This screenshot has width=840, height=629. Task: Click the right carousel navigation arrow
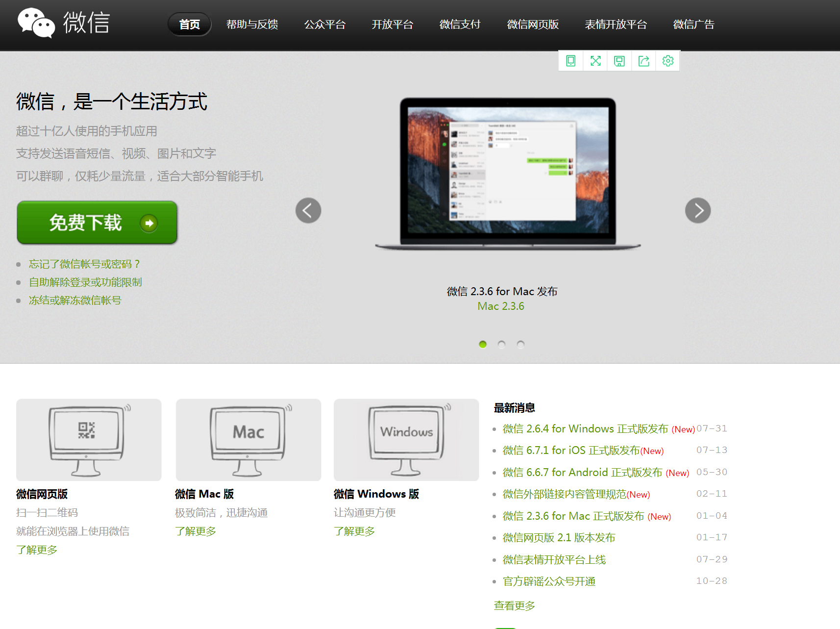697,210
